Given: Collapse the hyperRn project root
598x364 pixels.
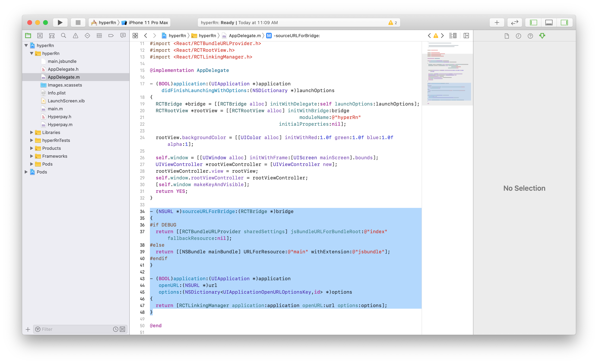Looking at the screenshot, I should click(x=26, y=45).
